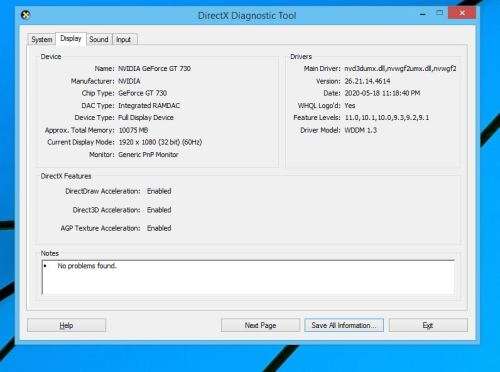Open the Sound tab
The height and width of the screenshot is (372, 500).
[x=99, y=39]
